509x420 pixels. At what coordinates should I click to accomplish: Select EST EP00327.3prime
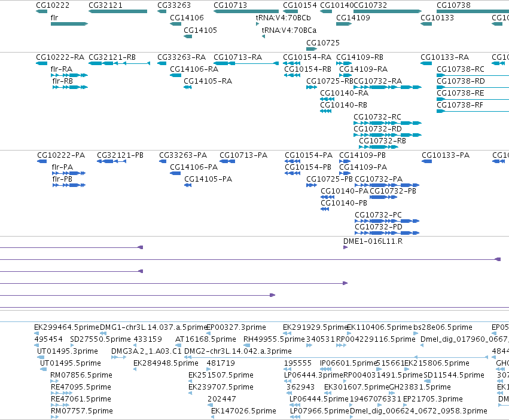click(236, 327)
